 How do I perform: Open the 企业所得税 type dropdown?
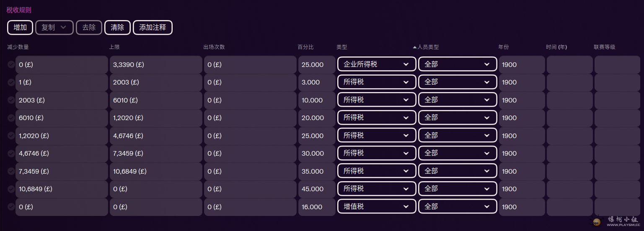377,64
